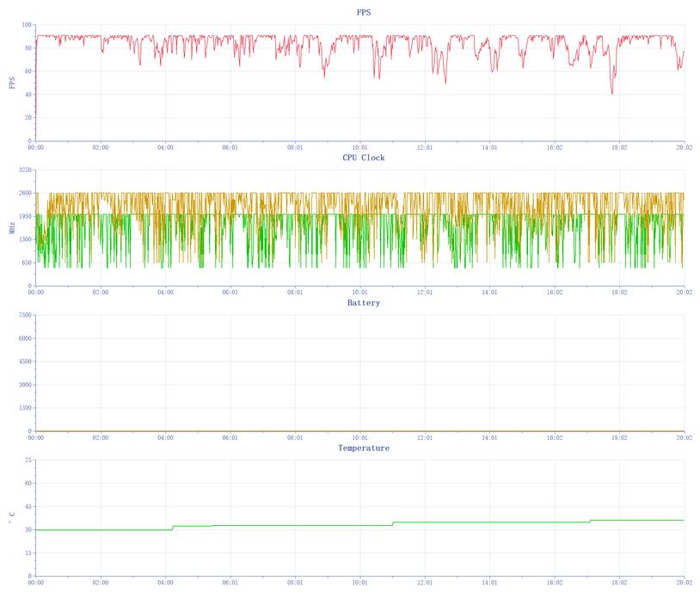This screenshot has width=700, height=593.
Task: Click the "100" tick on FPS chart
Action: 27,25
